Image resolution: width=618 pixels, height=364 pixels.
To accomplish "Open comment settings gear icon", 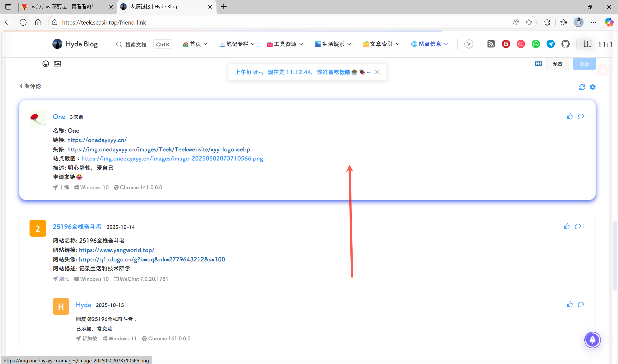I will [x=593, y=87].
